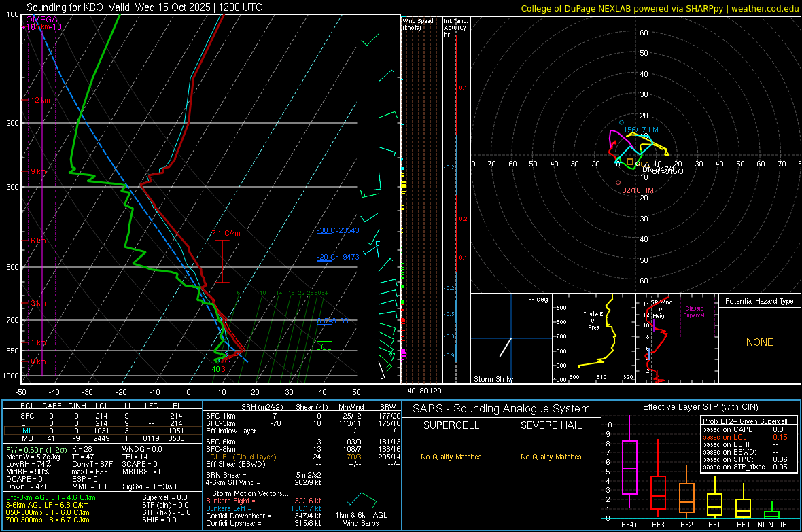Select the SFC-8km shear row
The width and height of the screenshot is (802, 532).
pos(303,449)
